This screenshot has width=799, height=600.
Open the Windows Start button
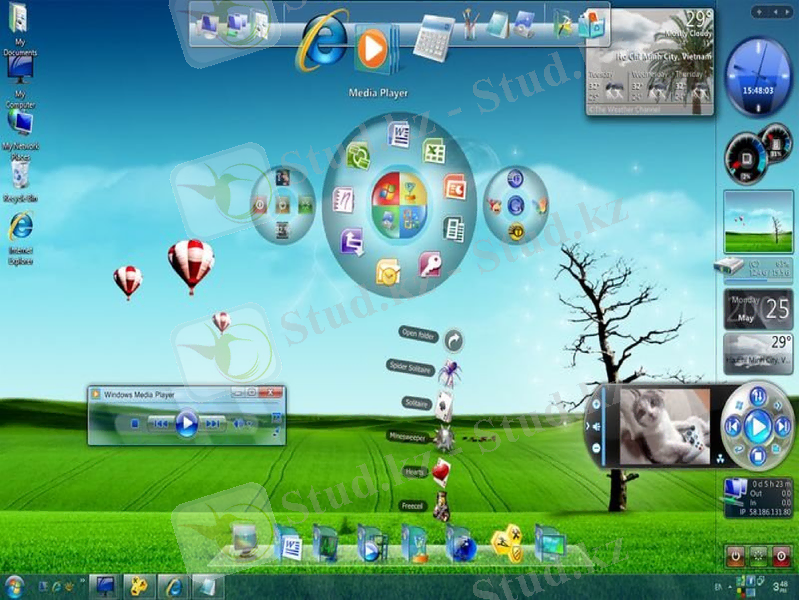14,585
